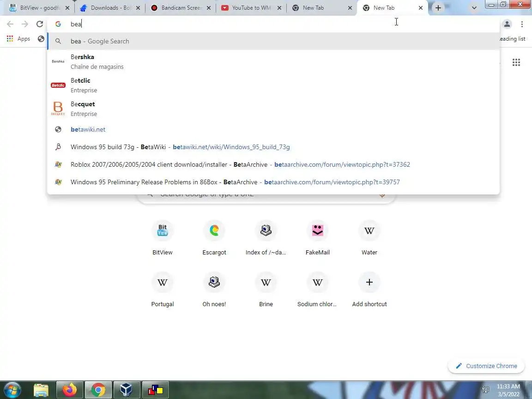Image resolution: width=532 pixels, height=399 pixels.
Task: Switch to the BitView tab
Action: tap(39, 8)
